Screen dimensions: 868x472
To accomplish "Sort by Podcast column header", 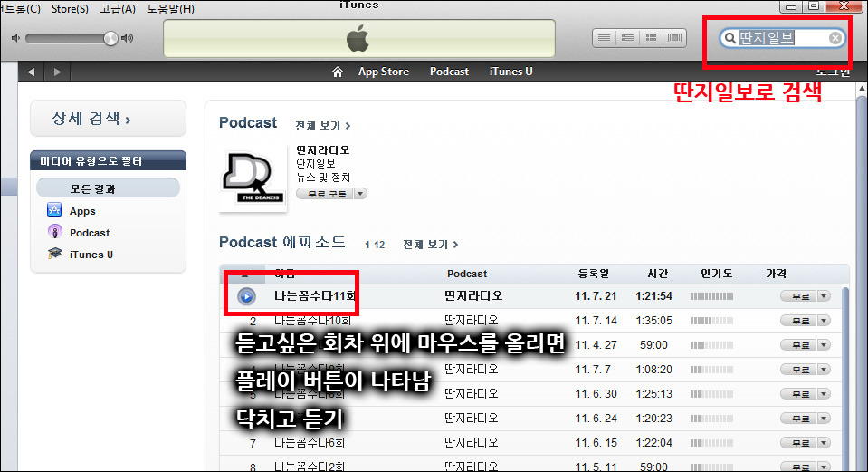I will click(467, 274).
